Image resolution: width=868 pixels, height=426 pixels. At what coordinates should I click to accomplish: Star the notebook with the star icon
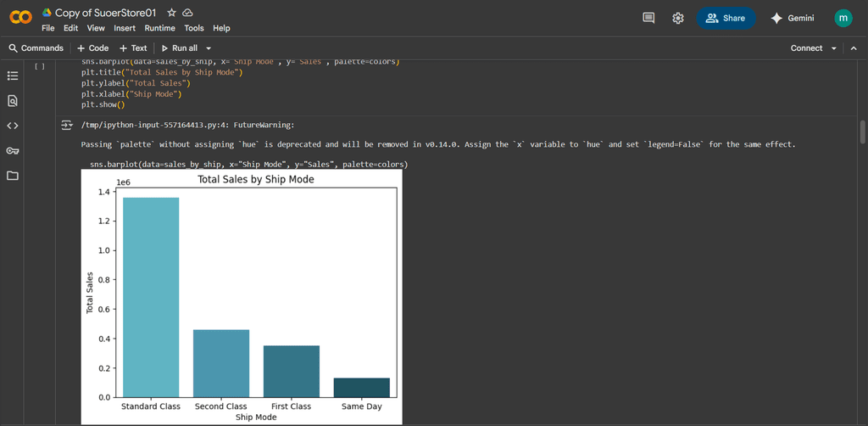pyautogui.click(x=171, y=13)
